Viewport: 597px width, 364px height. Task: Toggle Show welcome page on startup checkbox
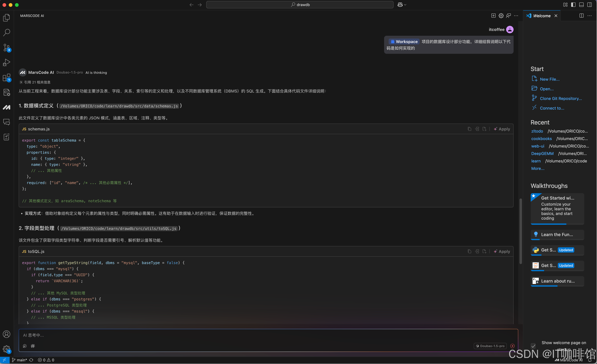pos(533,346)
